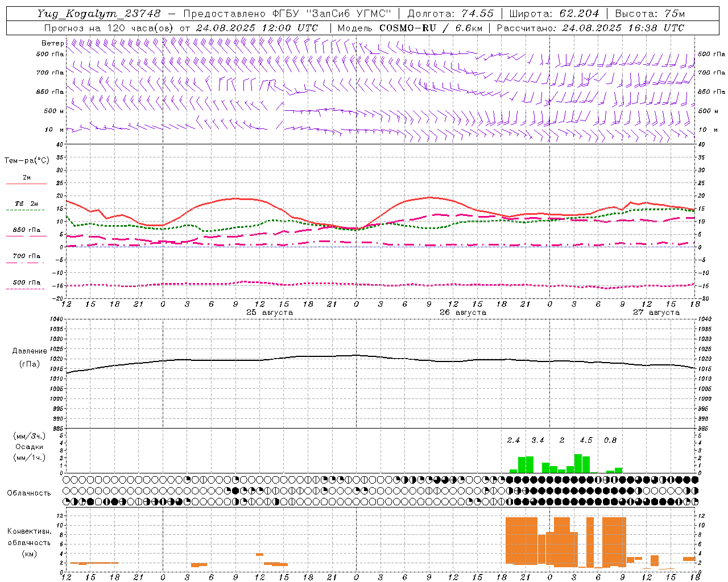728x582 pixels.
Task: Click the '26 августа' date label
Action: [463, 313]
